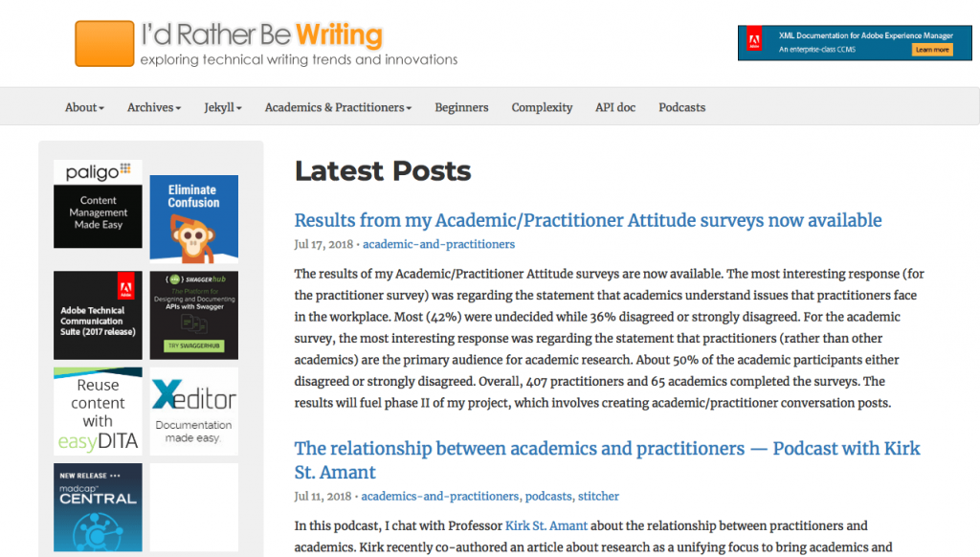
Task: Click the MadCap Central new release banner
Action: (98, 507)
